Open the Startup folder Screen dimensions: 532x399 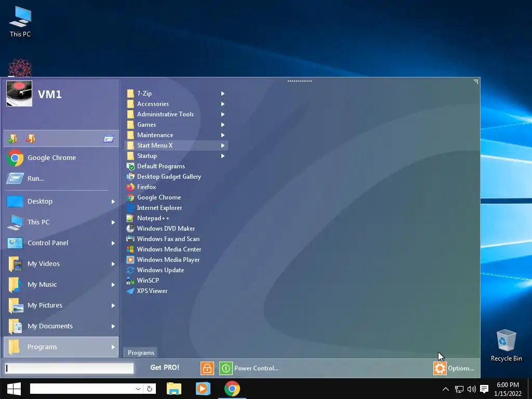coord(176,156)
